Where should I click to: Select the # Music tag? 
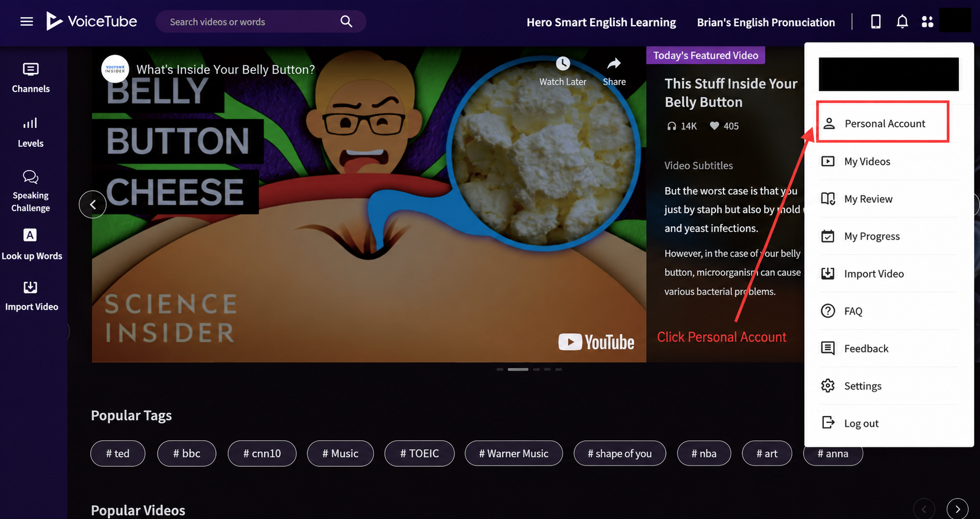[340, 454]
